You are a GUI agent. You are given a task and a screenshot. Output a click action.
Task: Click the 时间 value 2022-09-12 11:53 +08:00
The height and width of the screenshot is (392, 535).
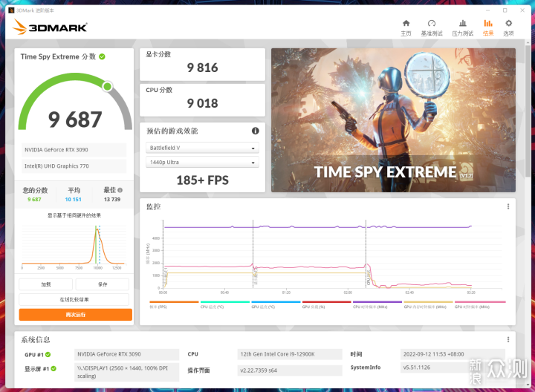[x=453, y=354]
